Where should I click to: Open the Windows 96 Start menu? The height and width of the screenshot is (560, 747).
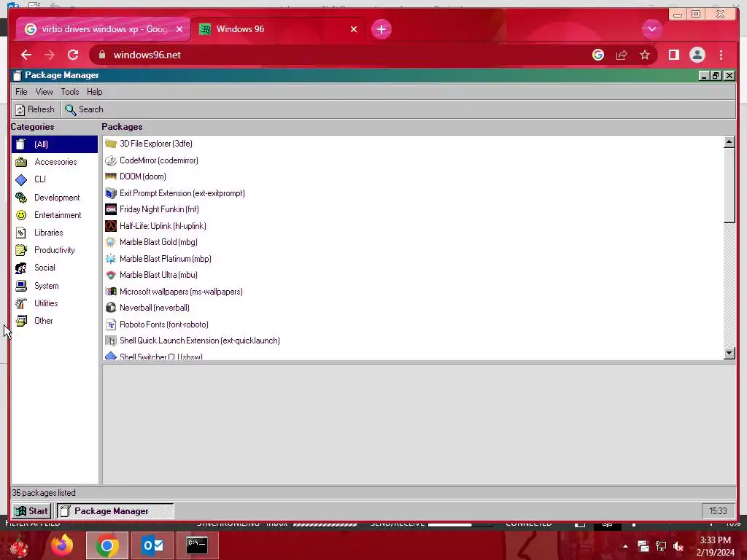click(x=31, y=511)
